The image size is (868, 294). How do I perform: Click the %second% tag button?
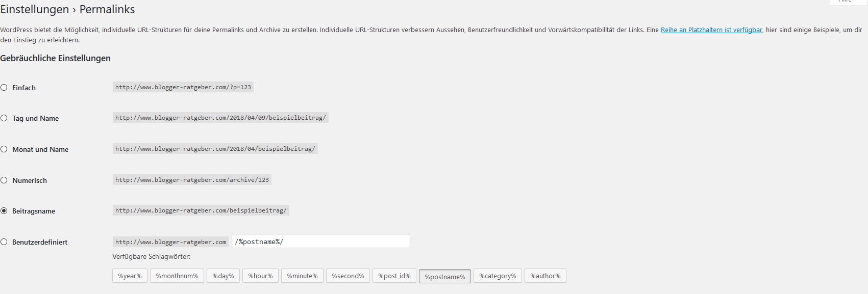pyautogui.click(x=348, y=276)
